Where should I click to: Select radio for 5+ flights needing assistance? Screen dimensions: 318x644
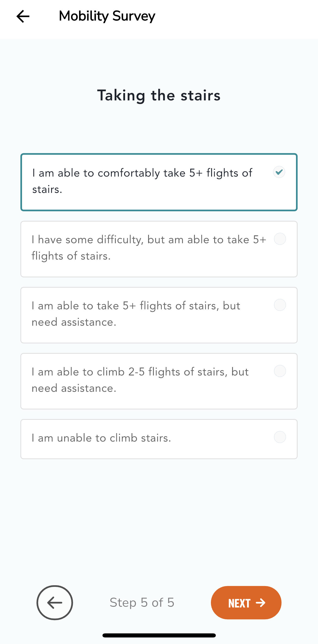click(x=280, y=305)
